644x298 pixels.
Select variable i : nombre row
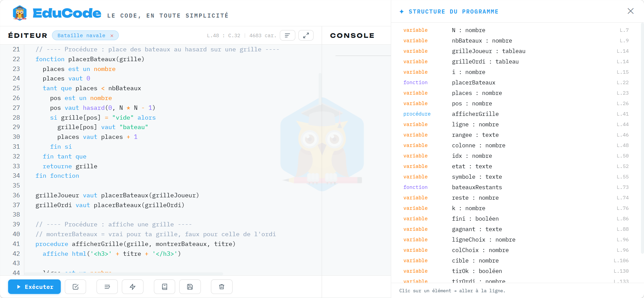tap(516, 72)
